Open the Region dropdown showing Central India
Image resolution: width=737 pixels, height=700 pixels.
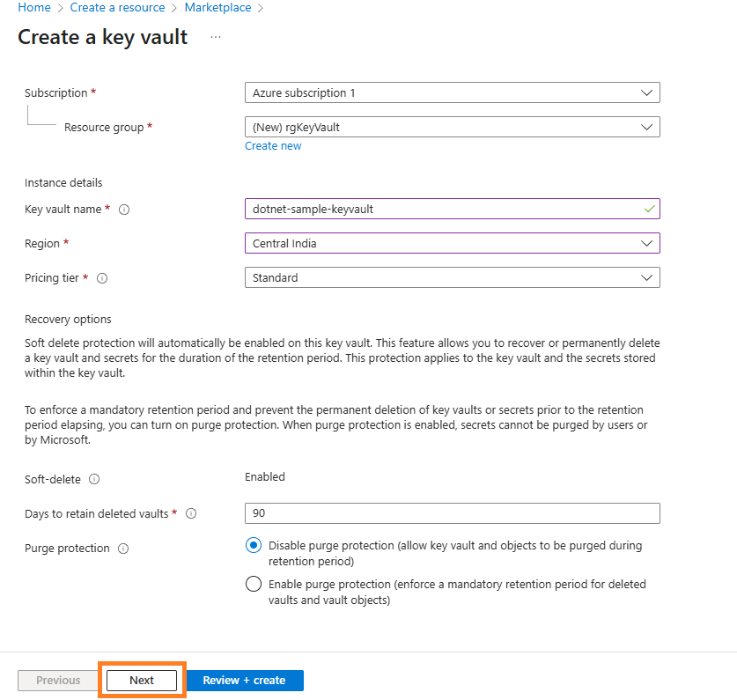click(452, 243)
